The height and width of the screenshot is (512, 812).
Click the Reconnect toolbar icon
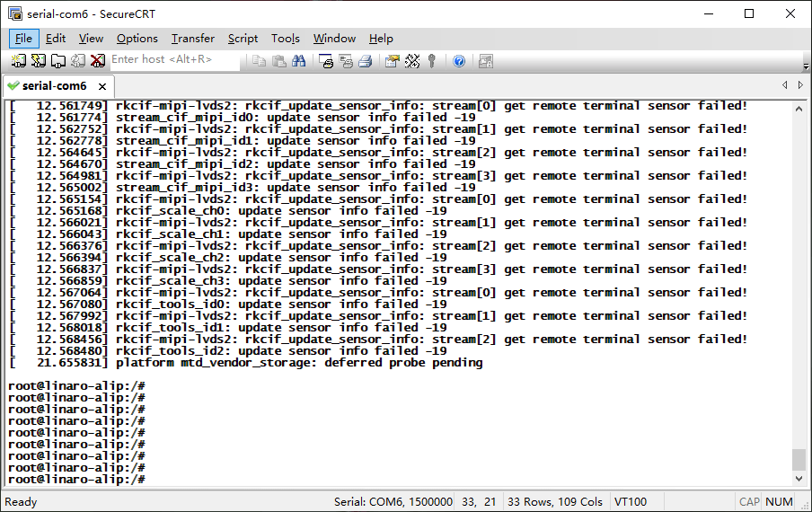[77, 61]
